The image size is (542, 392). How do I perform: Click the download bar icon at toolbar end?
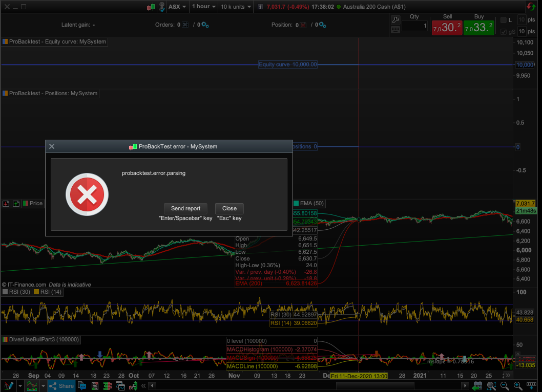(531, 385)
